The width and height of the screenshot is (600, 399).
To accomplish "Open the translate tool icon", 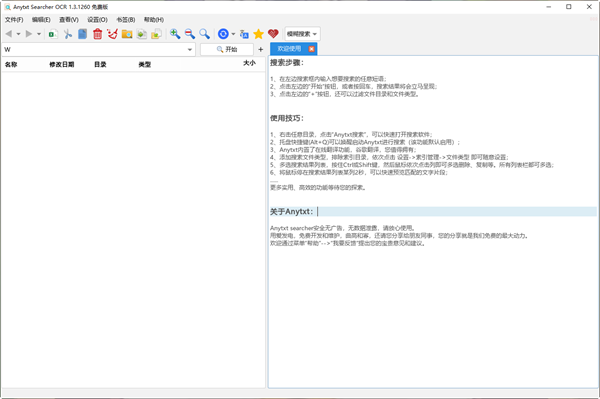I will 244,34.
